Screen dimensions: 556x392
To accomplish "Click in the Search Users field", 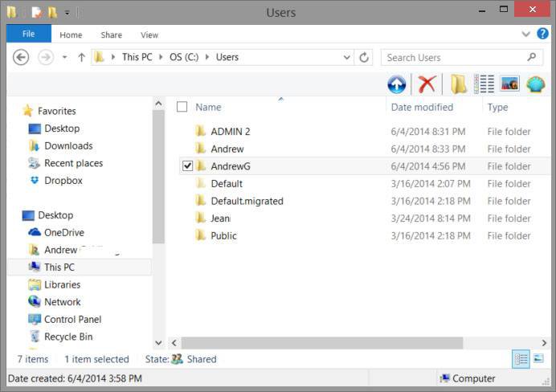I will [x=454, y=58].
